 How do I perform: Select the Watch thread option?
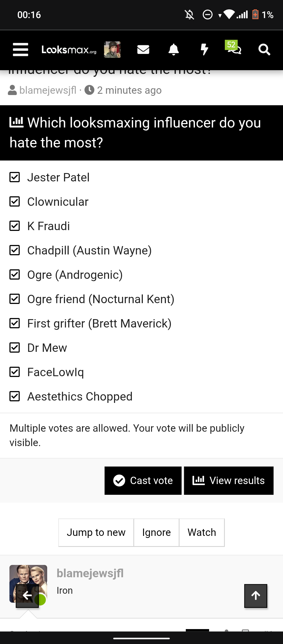tap(202, 532)
